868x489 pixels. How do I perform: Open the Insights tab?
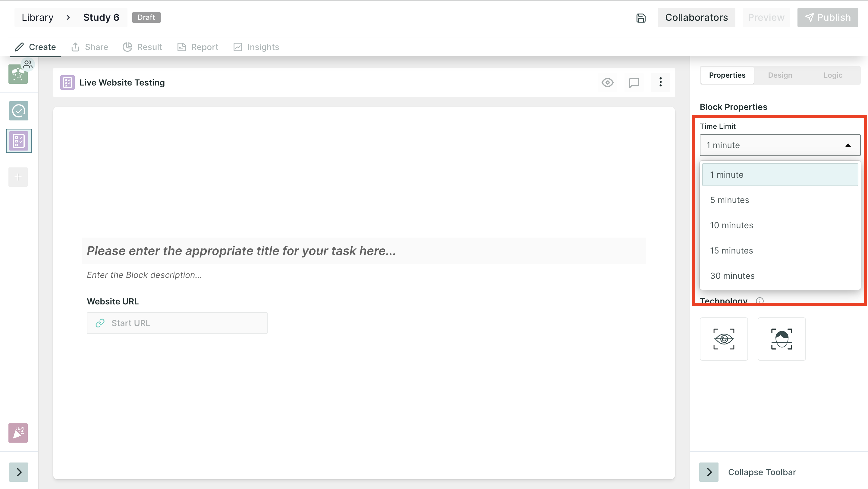[x=256, y=47]
